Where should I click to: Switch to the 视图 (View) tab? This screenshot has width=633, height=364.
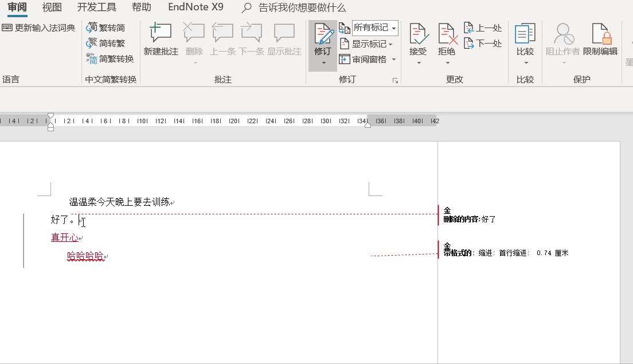pyautogui.click(x=51, y=7)
